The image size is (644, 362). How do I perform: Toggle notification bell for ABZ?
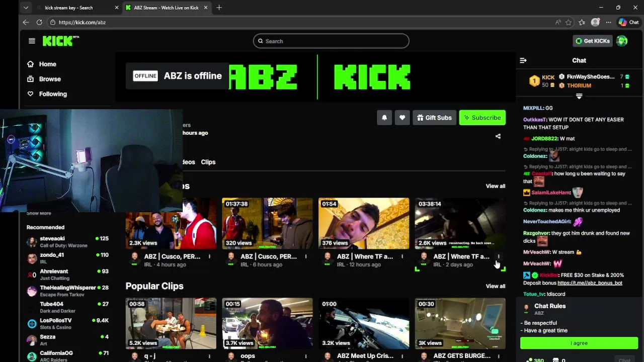click(384, 118)
